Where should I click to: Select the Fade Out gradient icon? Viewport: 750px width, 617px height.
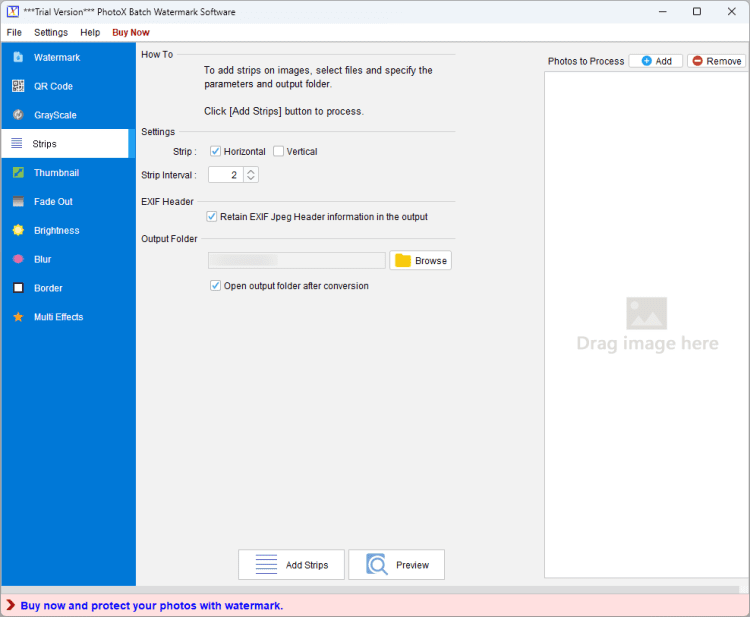click(18, 201)
